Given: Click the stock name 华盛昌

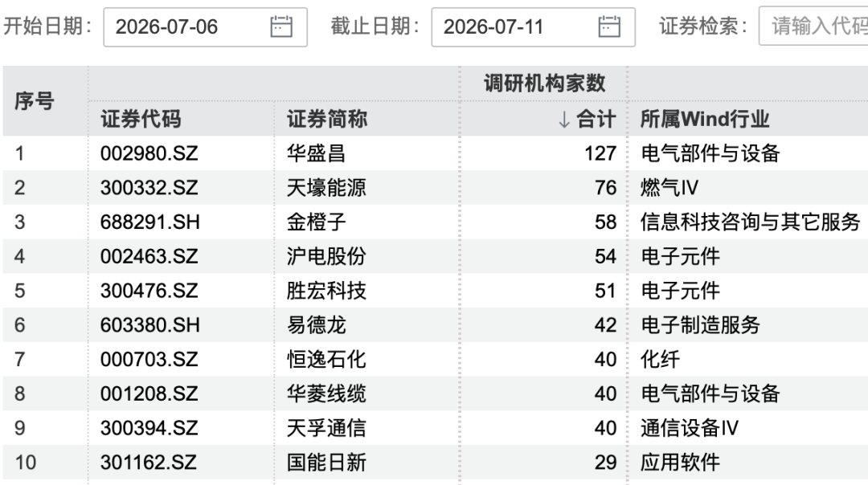Looking at the screenshot, I should pyautogui.click(x=316, y=153).
